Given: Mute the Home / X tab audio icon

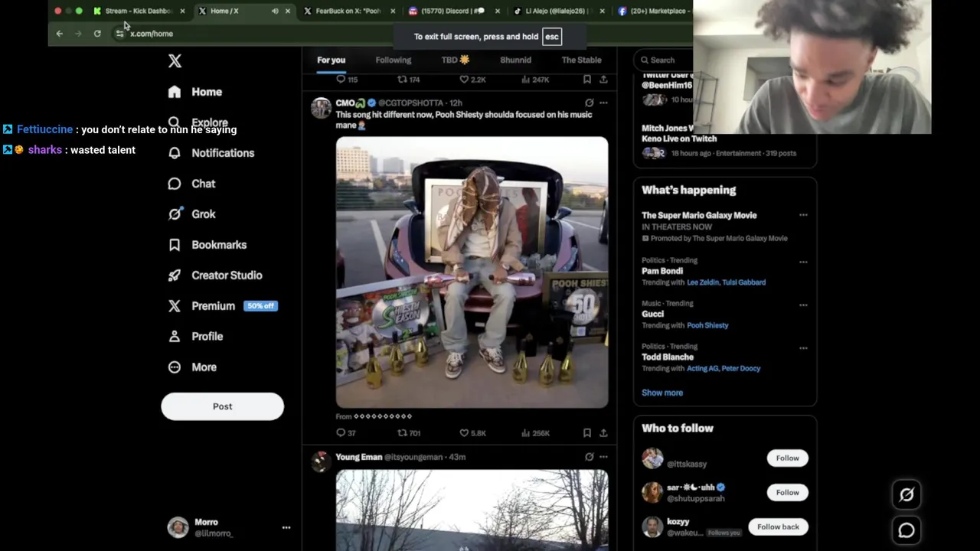Looking at the screenshot, I should click(x=275, y=11).
